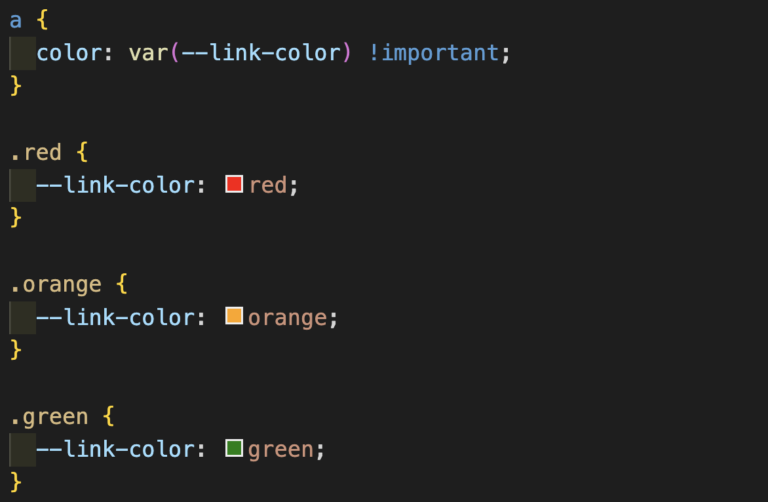Click the '!important' keyword
This screenshot has height=502, width=768.
pyautogui.click(x=434, y=52)
